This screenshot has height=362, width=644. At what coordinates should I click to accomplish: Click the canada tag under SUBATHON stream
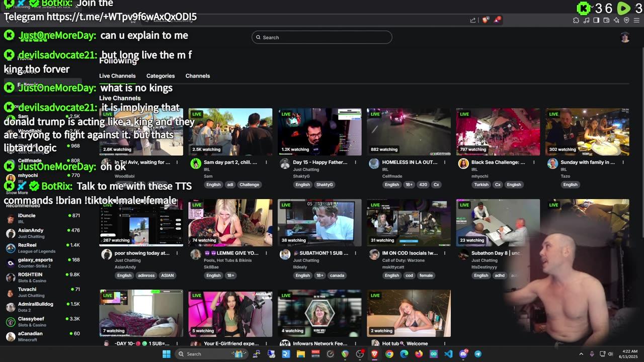pyautogui.click(x=337, y=276)
